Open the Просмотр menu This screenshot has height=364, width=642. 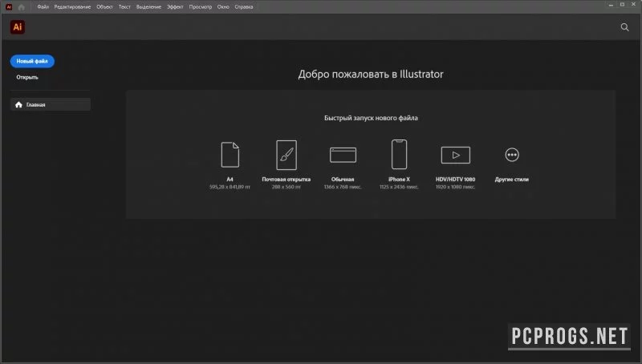tap(200, 7)
